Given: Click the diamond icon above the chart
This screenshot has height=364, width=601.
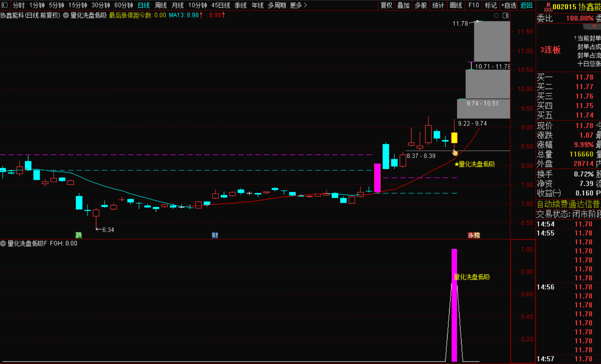Looking at the screenshot, I should point(496,15).
